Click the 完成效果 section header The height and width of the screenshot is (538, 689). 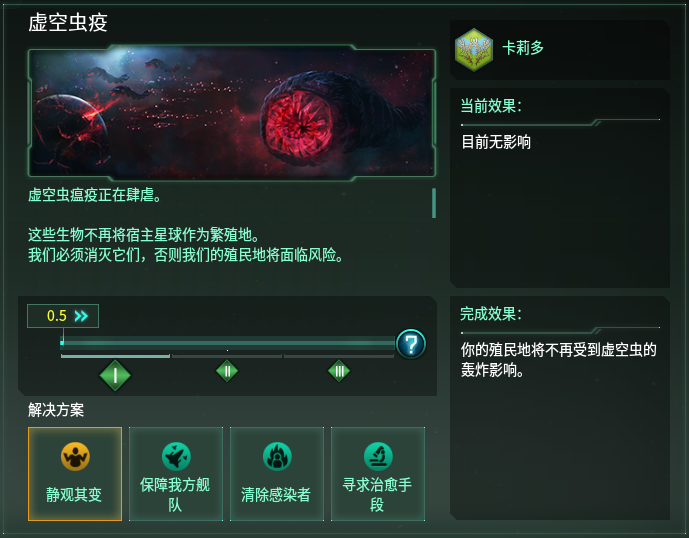491,314
